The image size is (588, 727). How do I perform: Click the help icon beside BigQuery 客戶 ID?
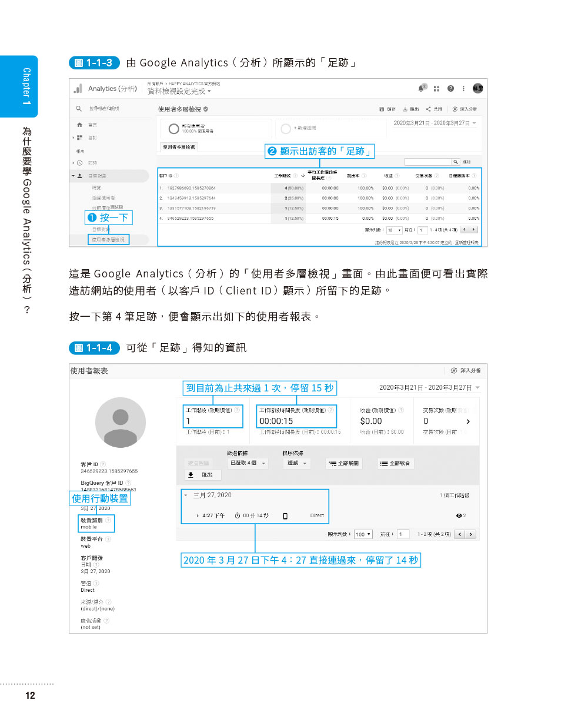coord(128,483)
